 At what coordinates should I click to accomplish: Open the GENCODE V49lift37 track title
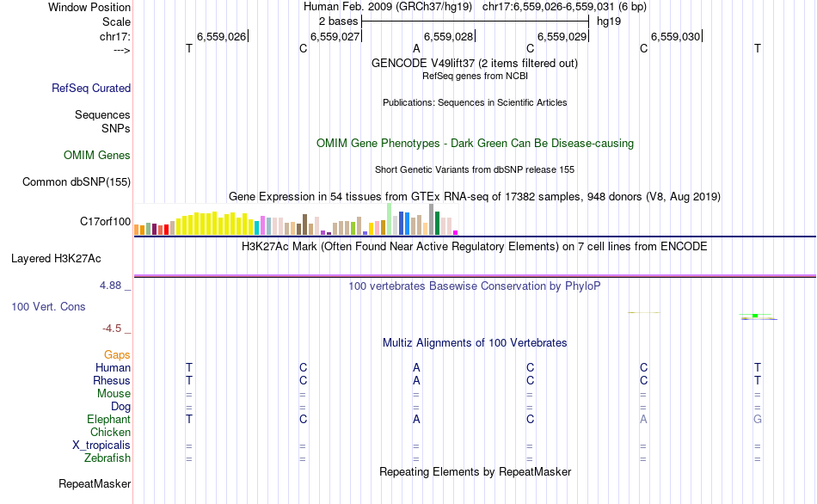point(474,64)
